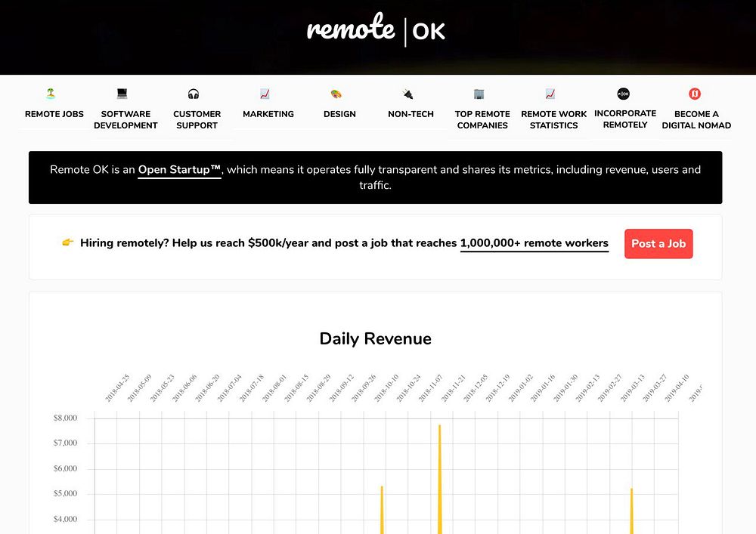Click the 2019-04-10 date label
This screenshot has height=534, width=756.
[x=677, y=388]
